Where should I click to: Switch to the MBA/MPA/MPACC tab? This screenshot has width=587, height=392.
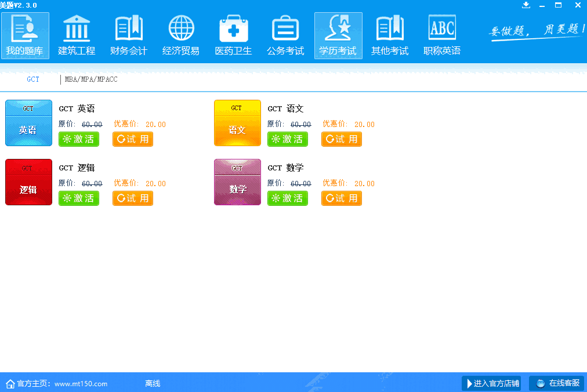pyautogui.click(x=91, y=79)
